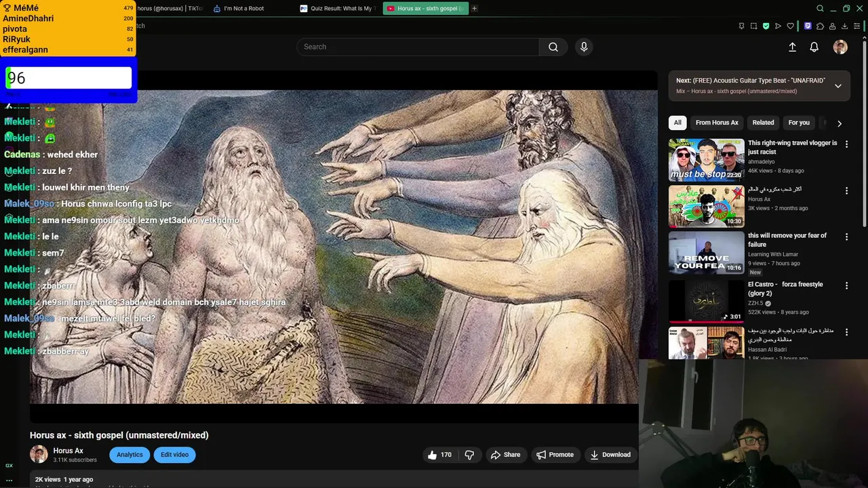The image size is (868, 488).
Task: Open the easy setup sliders icon
Action: pyautogui.click(x=857, y=26)
